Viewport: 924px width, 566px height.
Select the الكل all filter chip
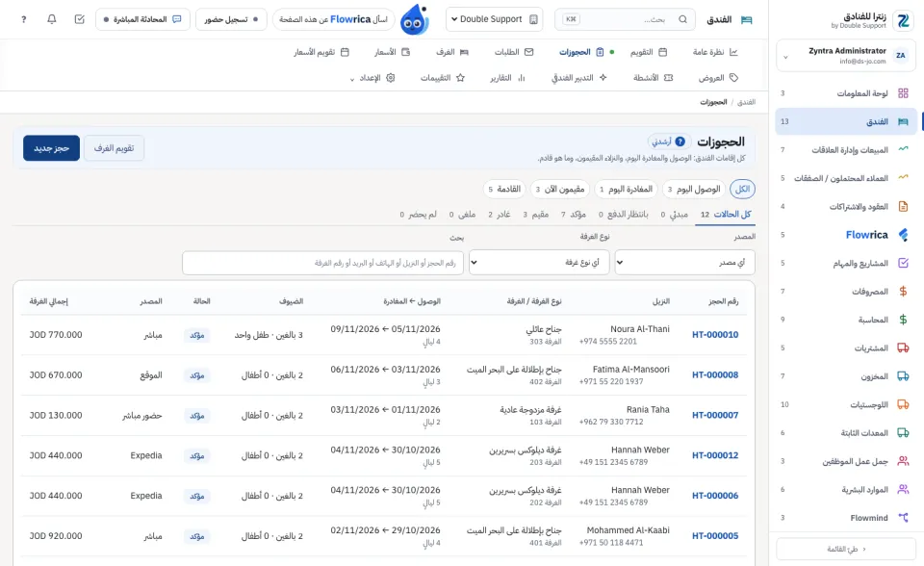[742, 190]
